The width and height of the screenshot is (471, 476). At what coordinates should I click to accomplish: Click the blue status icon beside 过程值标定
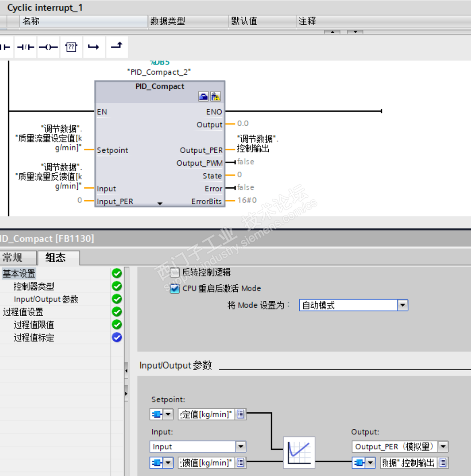pyautogui.click(x=117, y=337)
